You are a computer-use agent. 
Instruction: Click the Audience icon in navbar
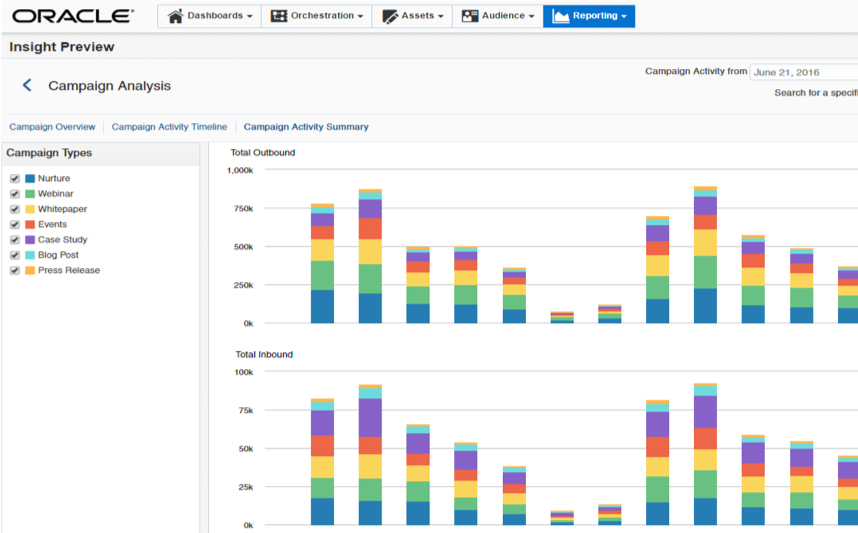(470, 16)
